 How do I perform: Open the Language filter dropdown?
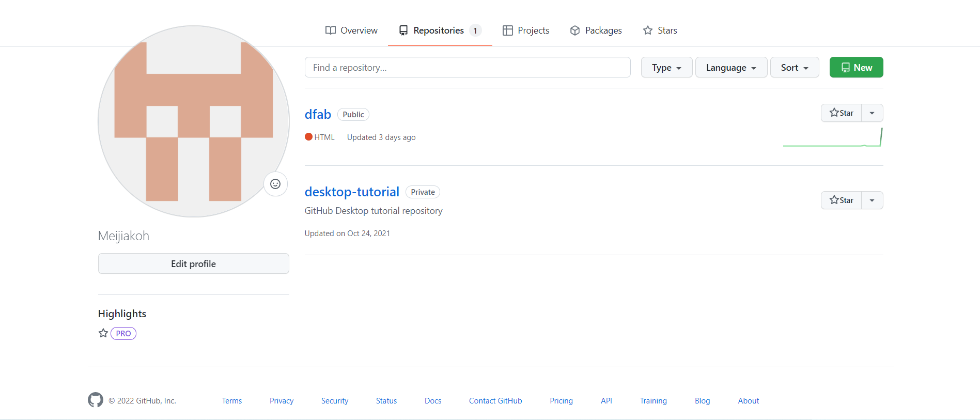click(731, 67)
